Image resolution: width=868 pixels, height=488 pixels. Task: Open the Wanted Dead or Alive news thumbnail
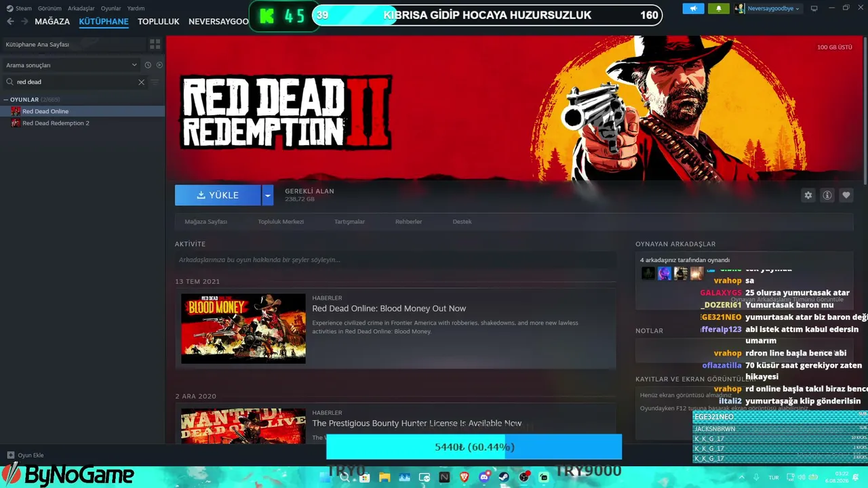(x=243, y=426)
